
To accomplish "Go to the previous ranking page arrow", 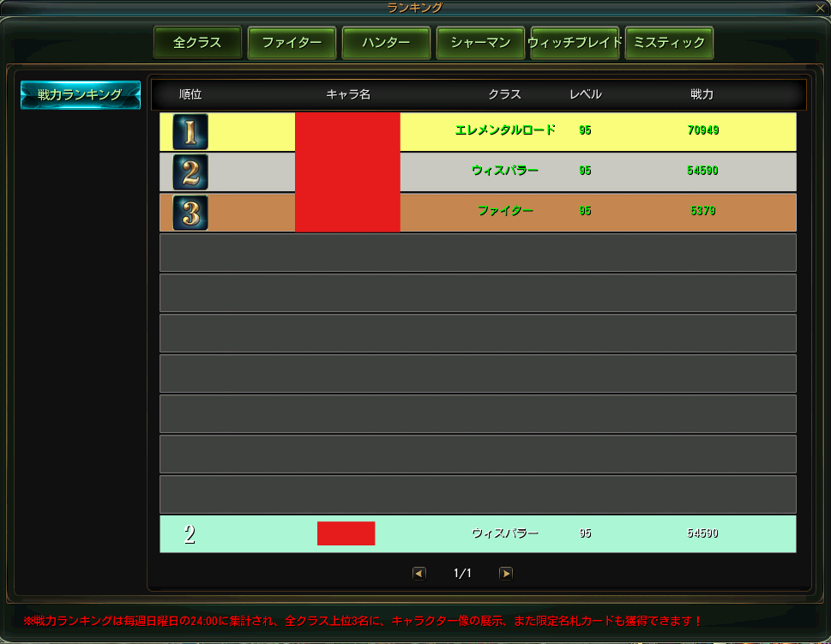I will [x=419, y=573].
